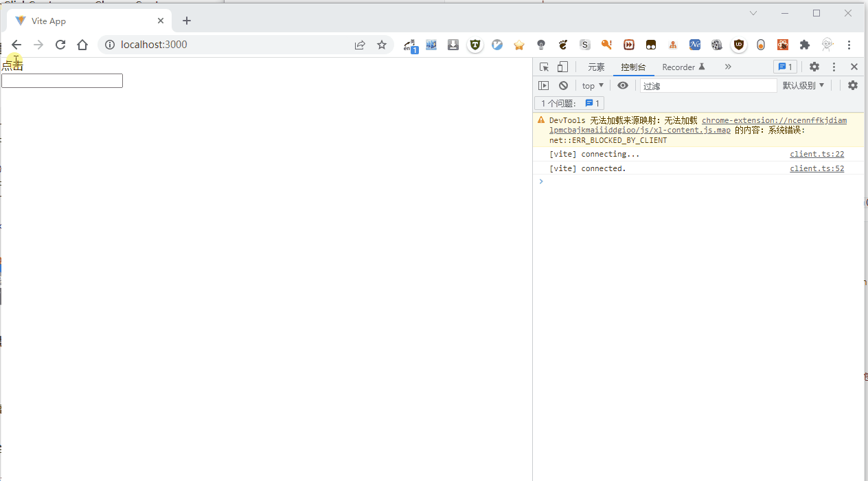Open the client.ts:22 source link

pos(816,155)
